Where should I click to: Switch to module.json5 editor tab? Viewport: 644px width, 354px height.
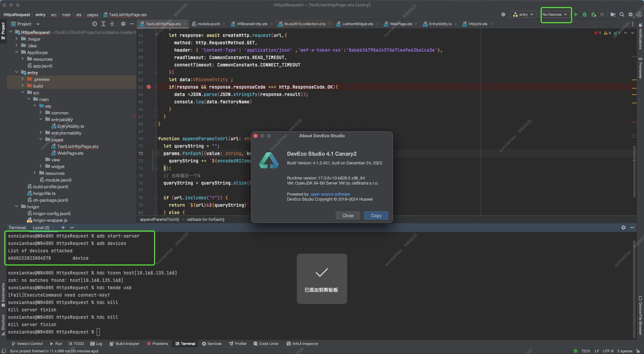coord(208,24)
